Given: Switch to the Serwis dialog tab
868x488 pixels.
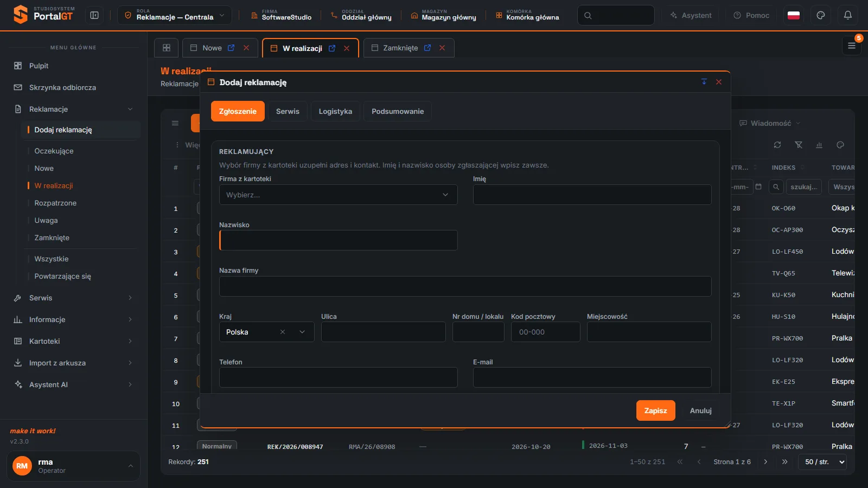Looking at the screenshot, I should [x=288, y=111].
